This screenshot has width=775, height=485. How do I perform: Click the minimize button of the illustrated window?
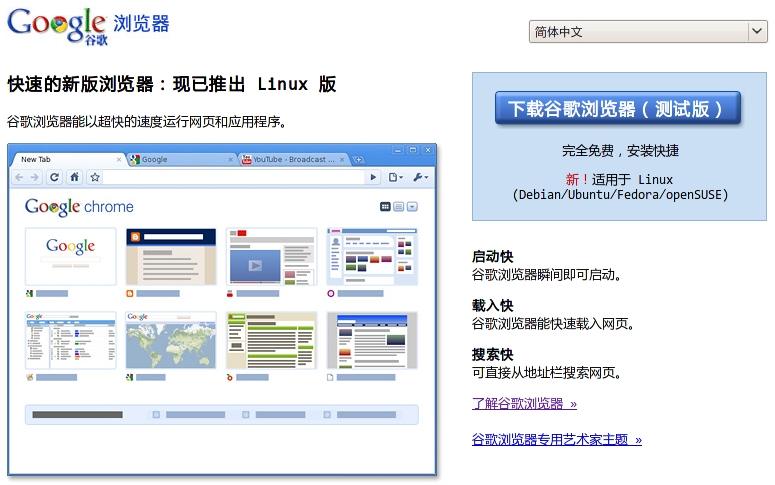[397, 150]
